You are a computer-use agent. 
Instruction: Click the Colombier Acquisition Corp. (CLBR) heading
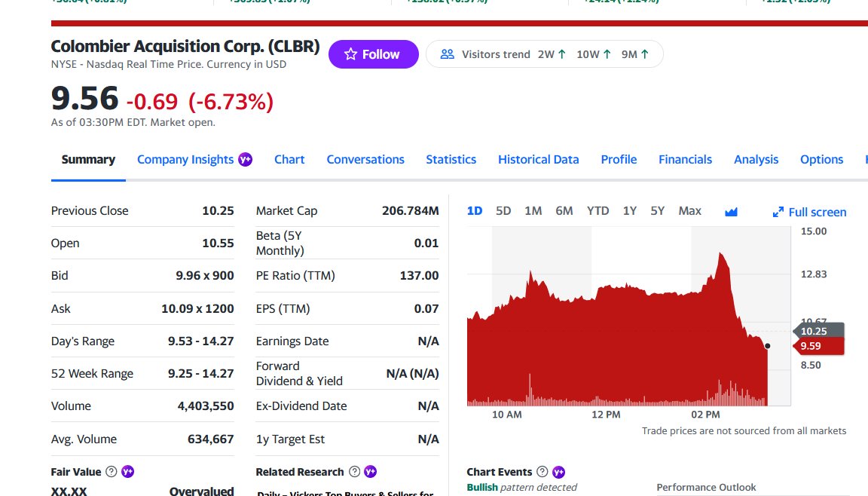185,47
